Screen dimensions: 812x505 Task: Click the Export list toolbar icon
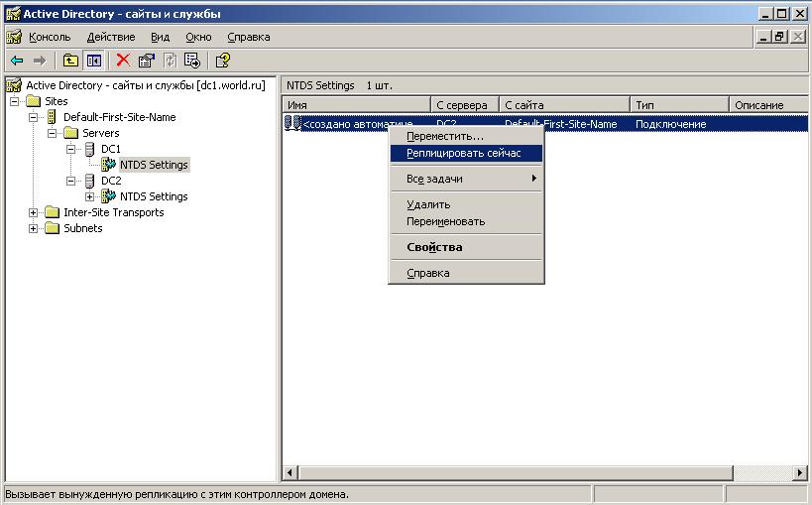192,61
